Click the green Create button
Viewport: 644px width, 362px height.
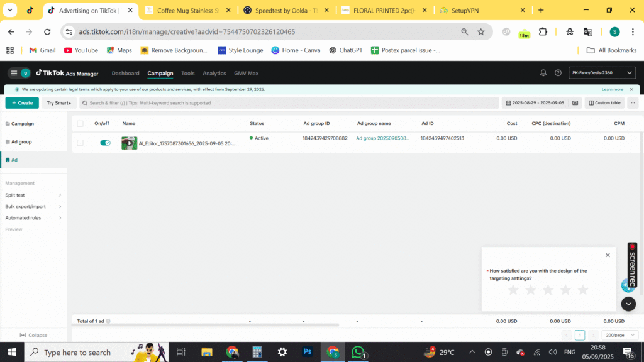coord(22,103)
